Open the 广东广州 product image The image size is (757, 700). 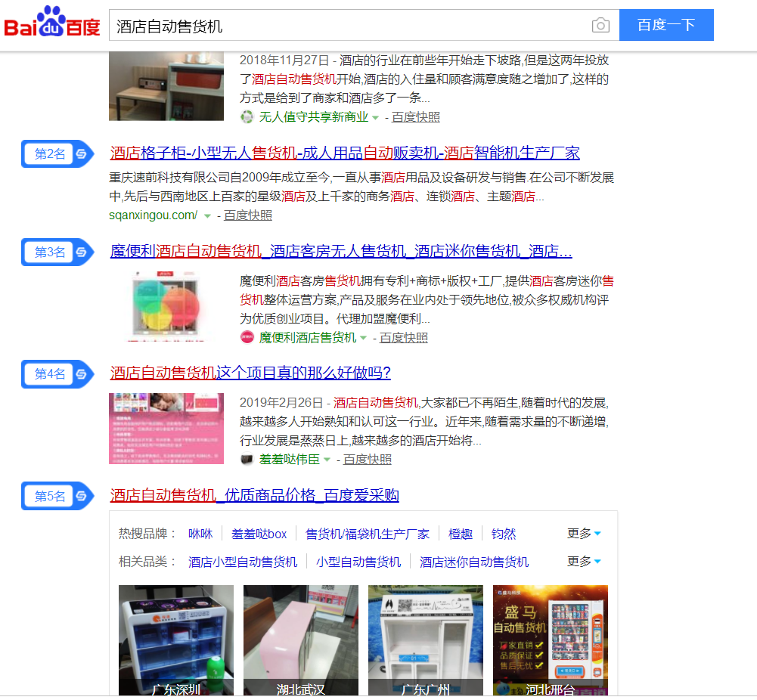(425, 640)
